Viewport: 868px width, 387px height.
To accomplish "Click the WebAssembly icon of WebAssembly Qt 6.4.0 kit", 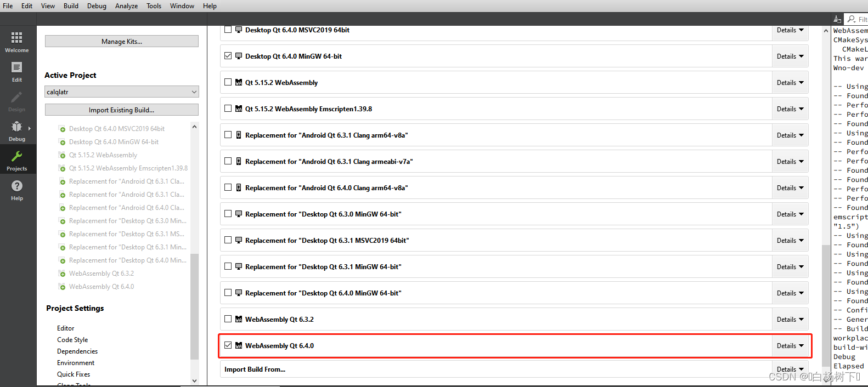I will (x=239, y=345).
